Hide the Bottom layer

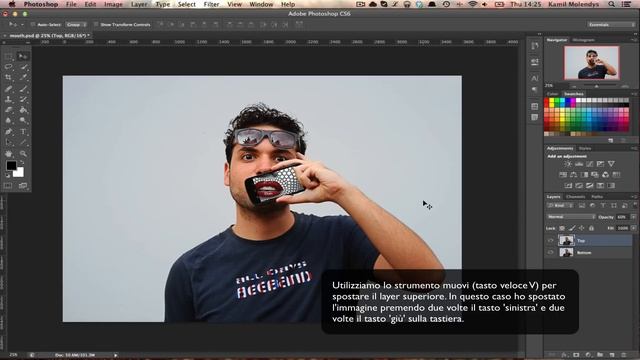point(550,252)
